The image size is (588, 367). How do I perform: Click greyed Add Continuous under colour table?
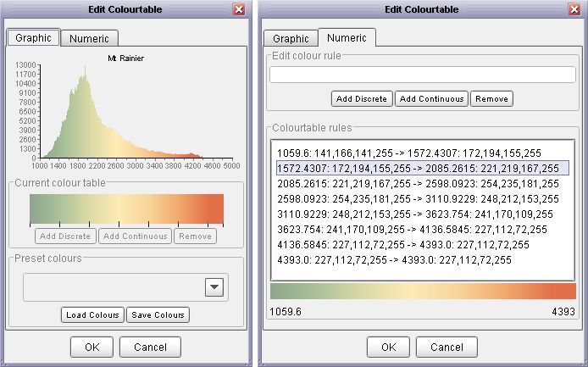click(x=135, y=236)
